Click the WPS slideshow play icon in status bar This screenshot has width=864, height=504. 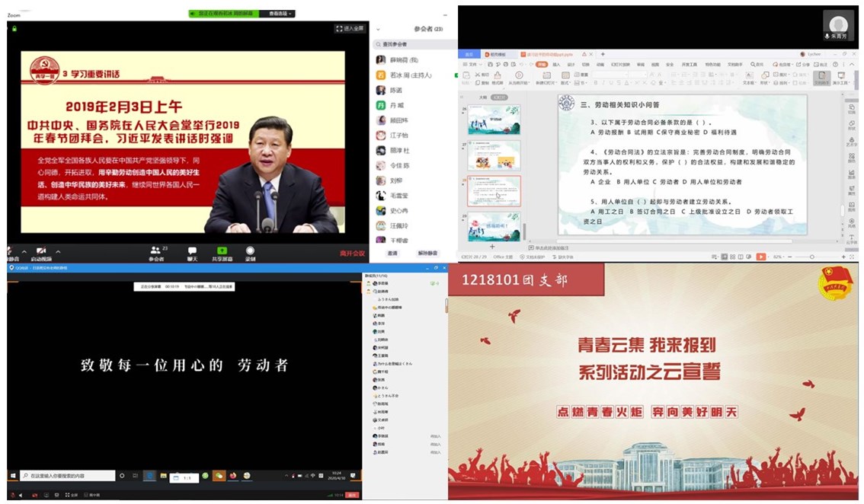(760, 257)
